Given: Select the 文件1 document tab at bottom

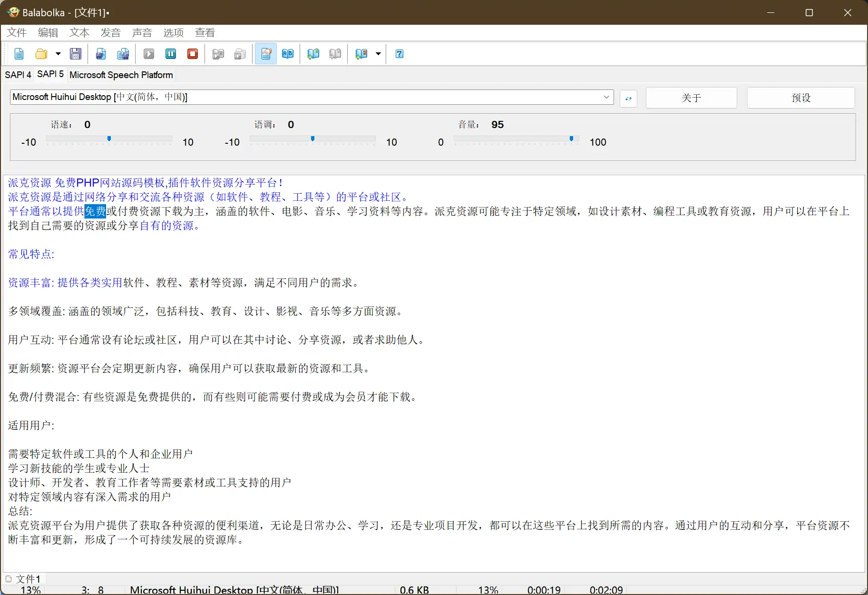Looking at the screenshot, I should point(24,579).
